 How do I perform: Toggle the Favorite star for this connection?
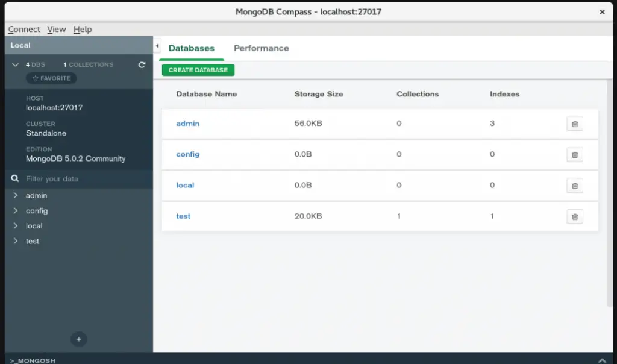51,78
